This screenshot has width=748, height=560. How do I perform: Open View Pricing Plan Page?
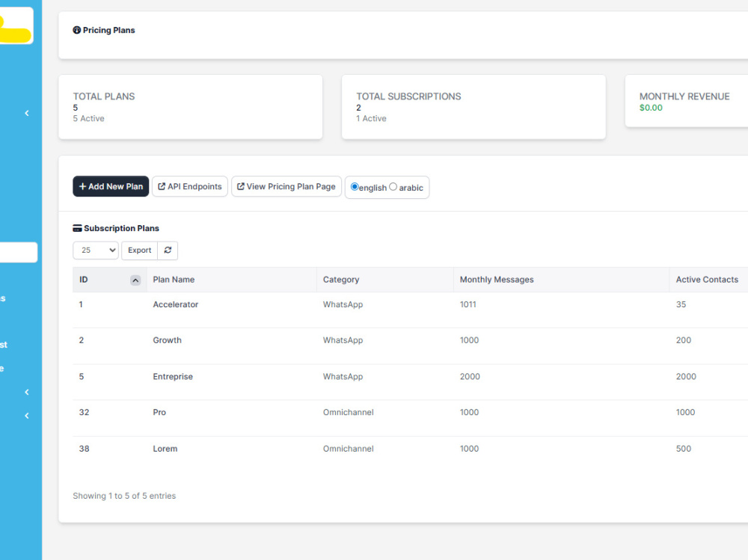click(x=286, y=186)
